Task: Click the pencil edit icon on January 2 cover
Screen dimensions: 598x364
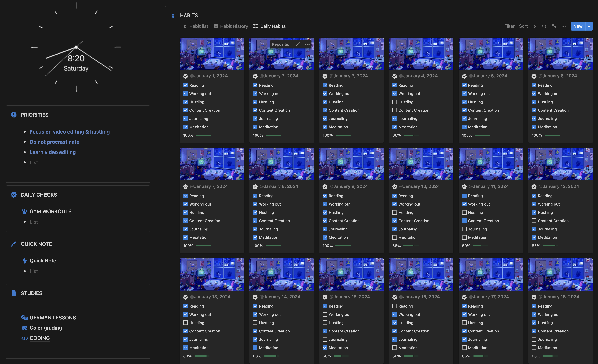Action: click(x=298, y=44)
